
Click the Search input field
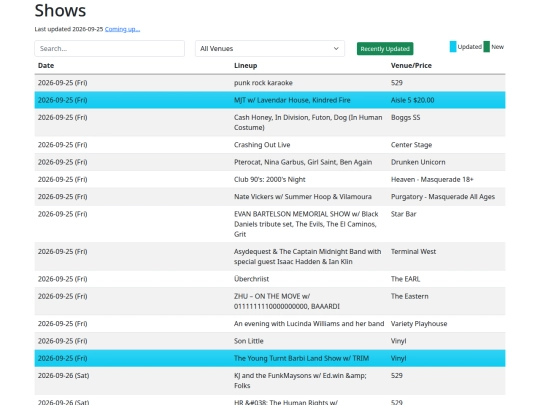(x=110, y=49)
